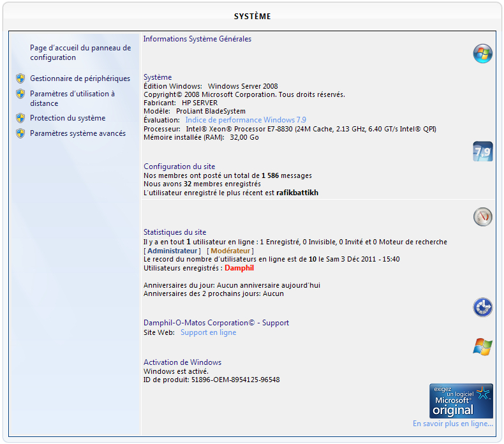This screenshot has width=504, height=444.
Task: Click the Mémoire installée 32,00 Go line
Action: (201, 138)
